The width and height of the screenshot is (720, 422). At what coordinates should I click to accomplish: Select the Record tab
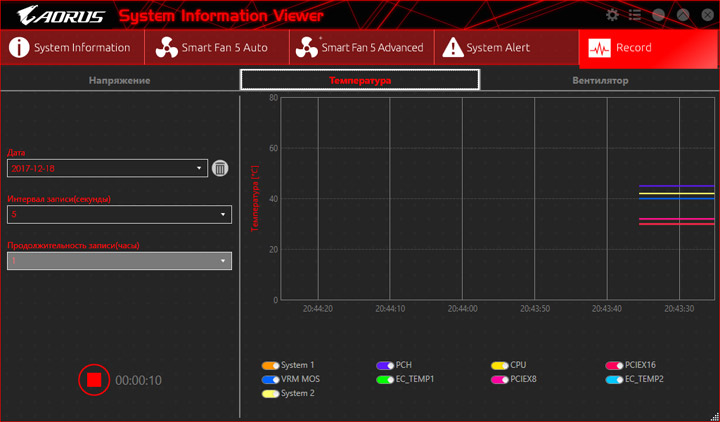pos(648,47)
